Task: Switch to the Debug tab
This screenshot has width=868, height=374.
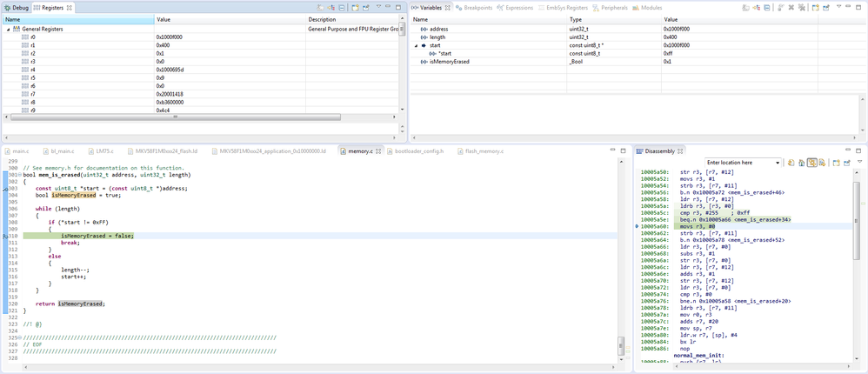Action: tap(17, 8)
